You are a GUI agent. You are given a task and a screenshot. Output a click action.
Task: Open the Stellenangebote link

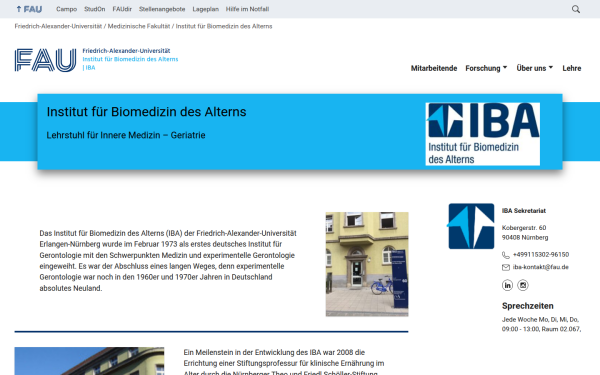coord(162,9)
